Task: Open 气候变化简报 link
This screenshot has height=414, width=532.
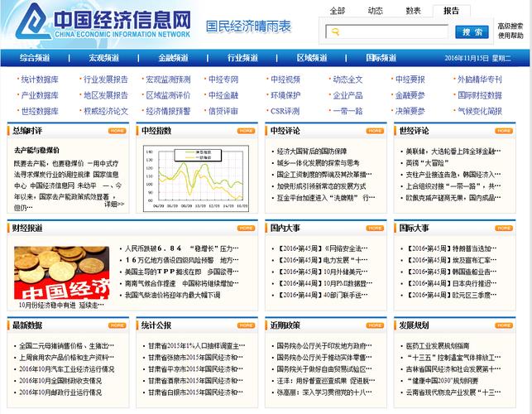Action: [479, 111]
